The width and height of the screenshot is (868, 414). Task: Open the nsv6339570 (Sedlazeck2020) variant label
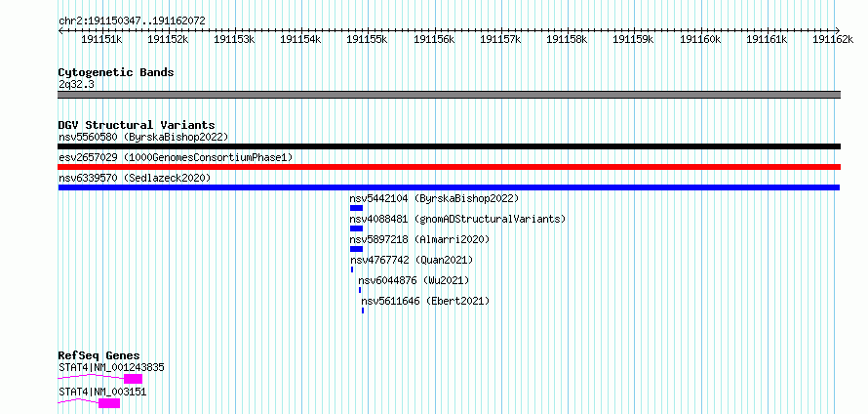pos(135,178)
